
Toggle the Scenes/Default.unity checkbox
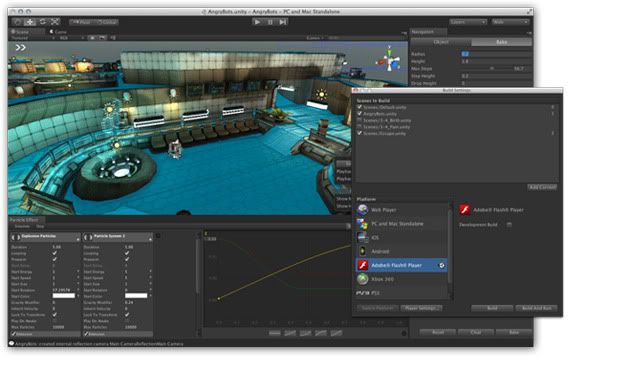(359, 107)
